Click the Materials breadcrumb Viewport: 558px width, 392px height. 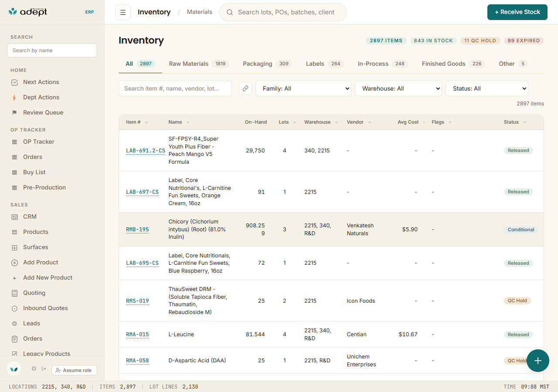coord(200,12)
